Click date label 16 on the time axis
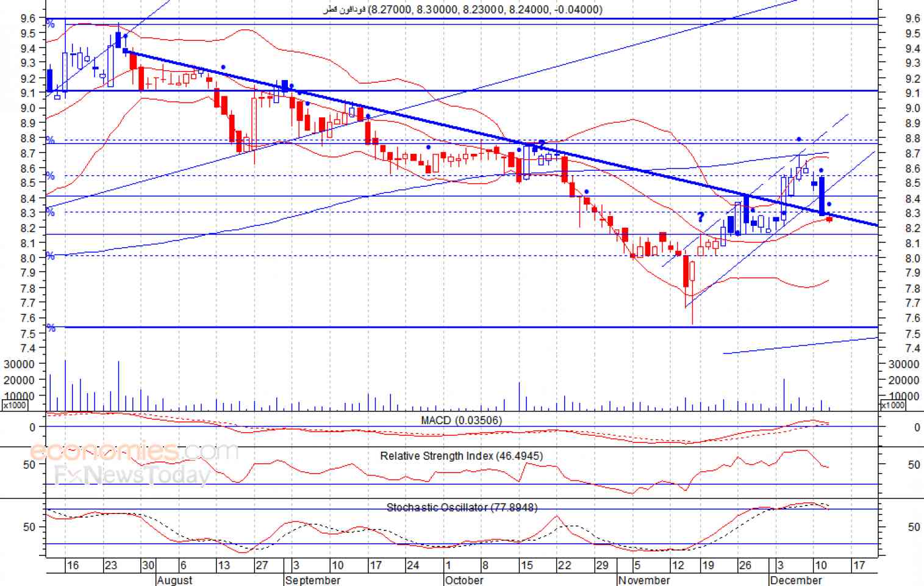Viewport: 924px width, 586px height. pos(73,566)
